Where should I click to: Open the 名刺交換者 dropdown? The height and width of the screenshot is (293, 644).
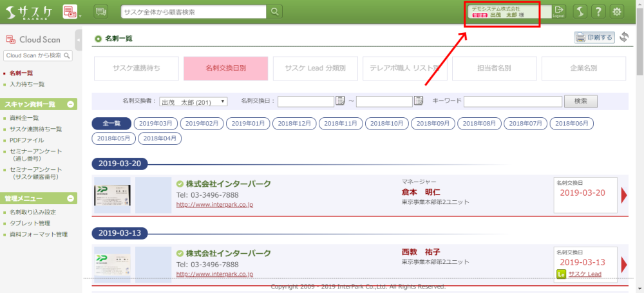coord(193,101)
